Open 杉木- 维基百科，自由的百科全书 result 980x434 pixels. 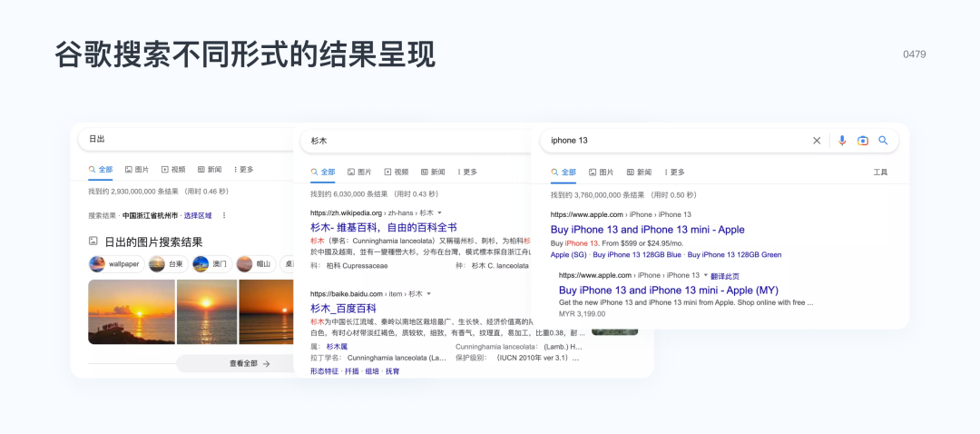click(x=384, y=227)
